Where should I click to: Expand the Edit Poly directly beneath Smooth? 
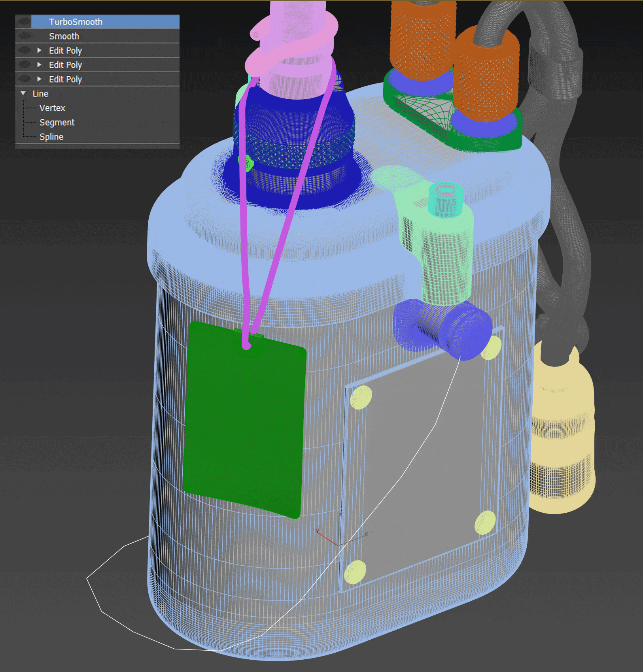coord(39,50)
